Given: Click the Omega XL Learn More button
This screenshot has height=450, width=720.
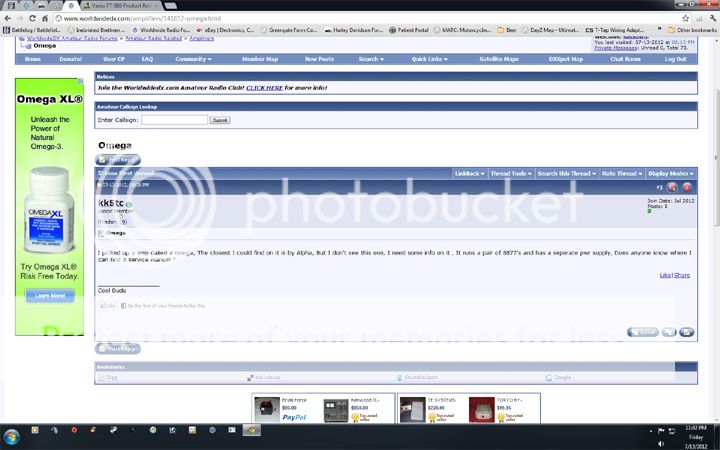Looking at the screenshot, I should point(55,296).
